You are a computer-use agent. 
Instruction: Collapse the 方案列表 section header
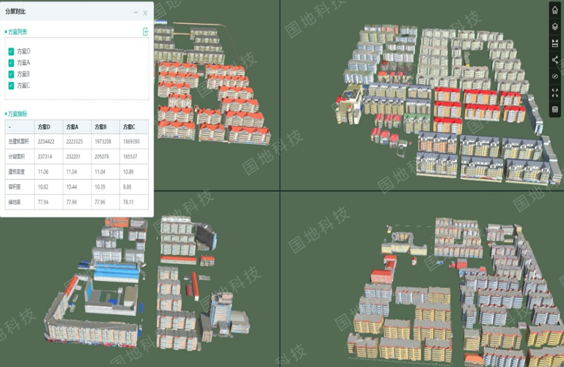click(x=16, y=32)
